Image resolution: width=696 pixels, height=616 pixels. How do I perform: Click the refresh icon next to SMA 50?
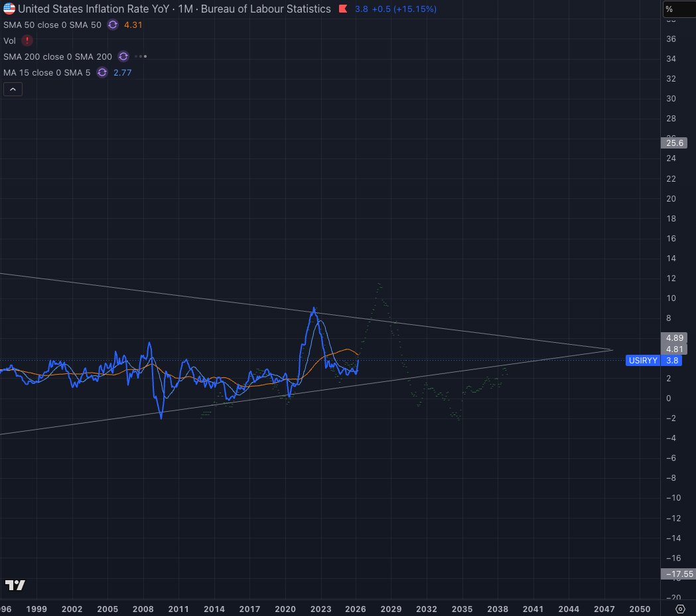pyautogui.click(x=113, y=25)
